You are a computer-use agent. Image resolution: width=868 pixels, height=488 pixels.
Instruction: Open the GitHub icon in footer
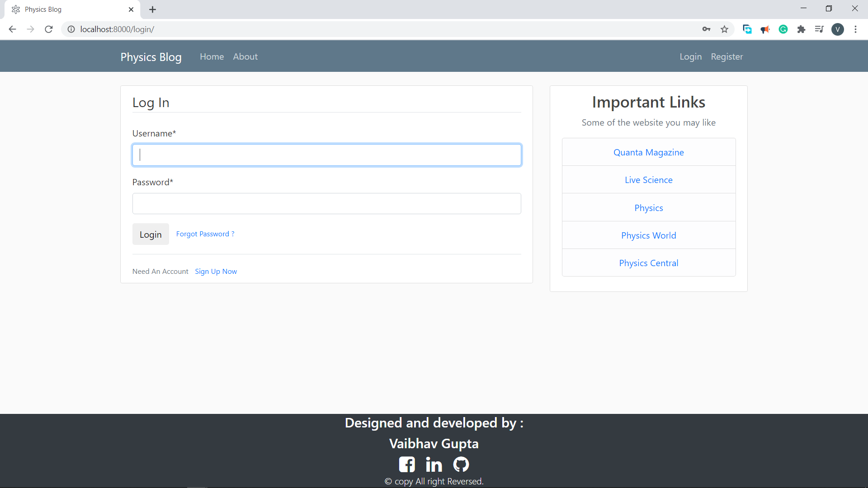(461, 464)
